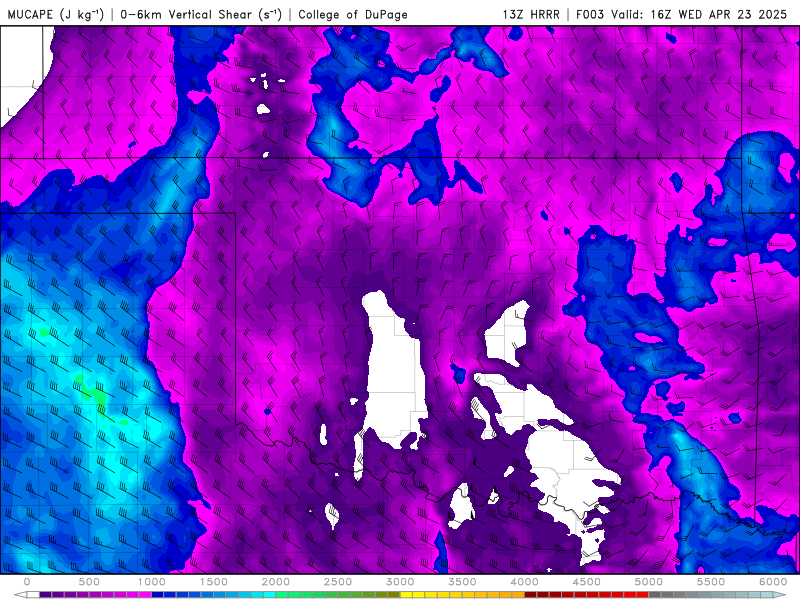Select the 5000 scale label

tap(648, 582)
